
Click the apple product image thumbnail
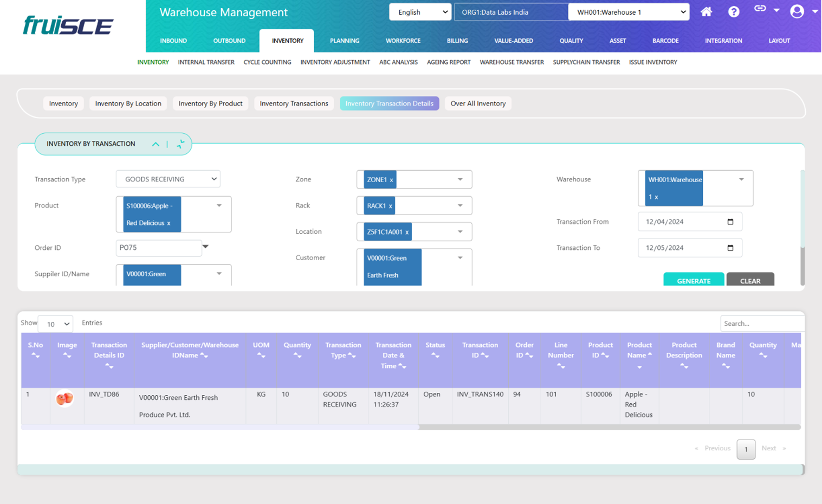point(64,399)
